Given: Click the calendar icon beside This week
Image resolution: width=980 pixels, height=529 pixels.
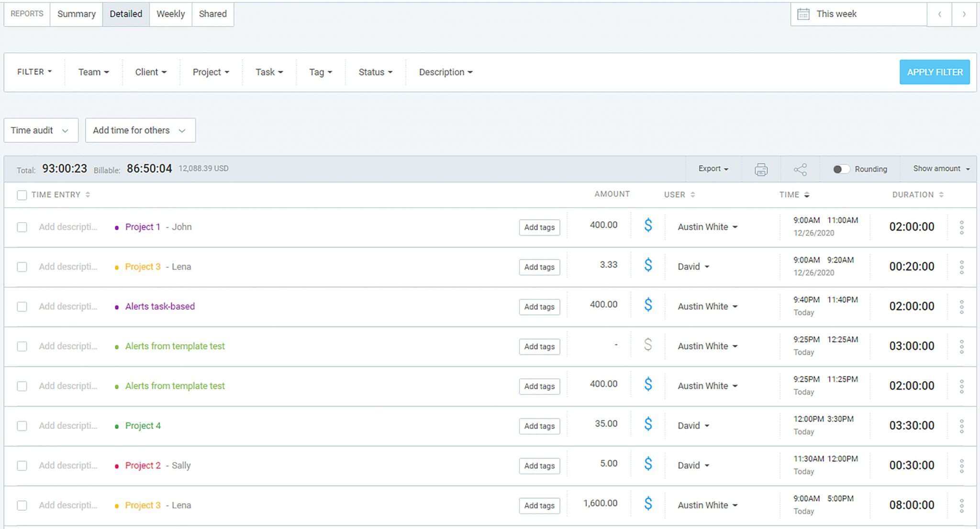Looking at the screenshot, I should tap(805, 14).
